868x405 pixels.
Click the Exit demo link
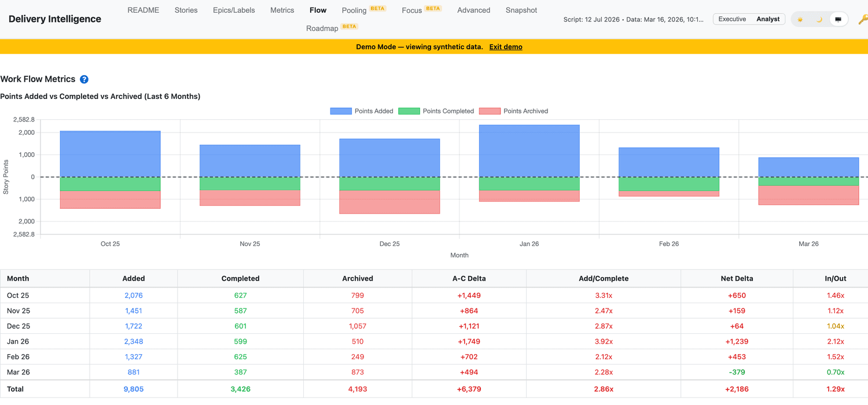[x=506, y=47]
